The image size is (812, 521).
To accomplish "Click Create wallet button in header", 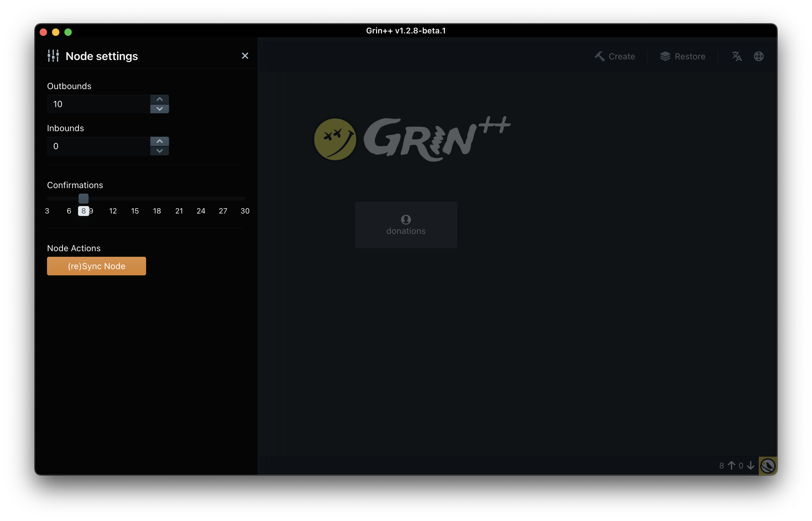I will click(615, 56).
